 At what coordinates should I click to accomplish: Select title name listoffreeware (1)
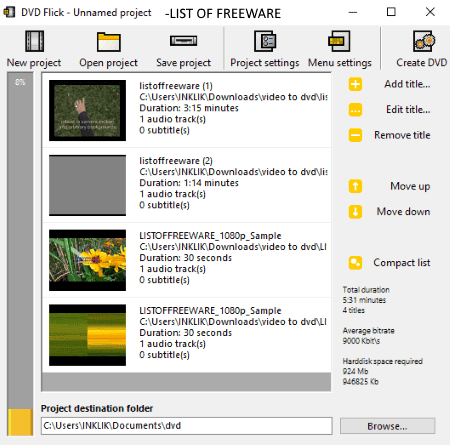click(176, 86)
